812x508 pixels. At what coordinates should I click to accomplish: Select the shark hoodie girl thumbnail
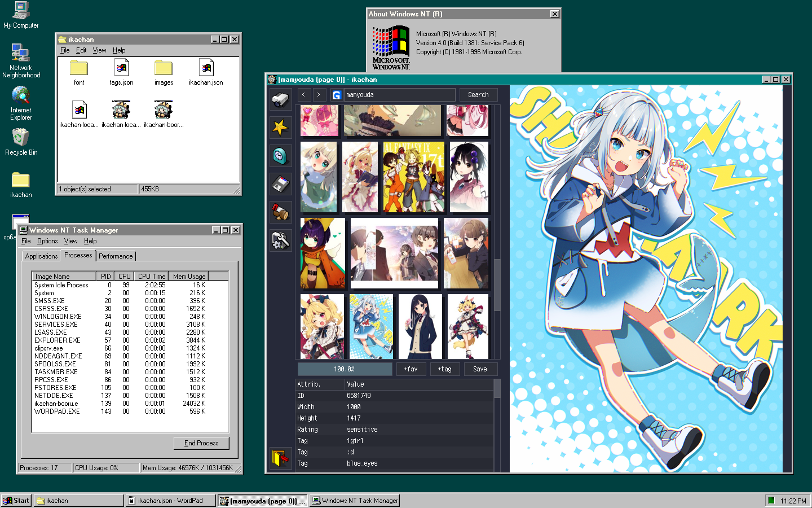click(x=371, y=326)
